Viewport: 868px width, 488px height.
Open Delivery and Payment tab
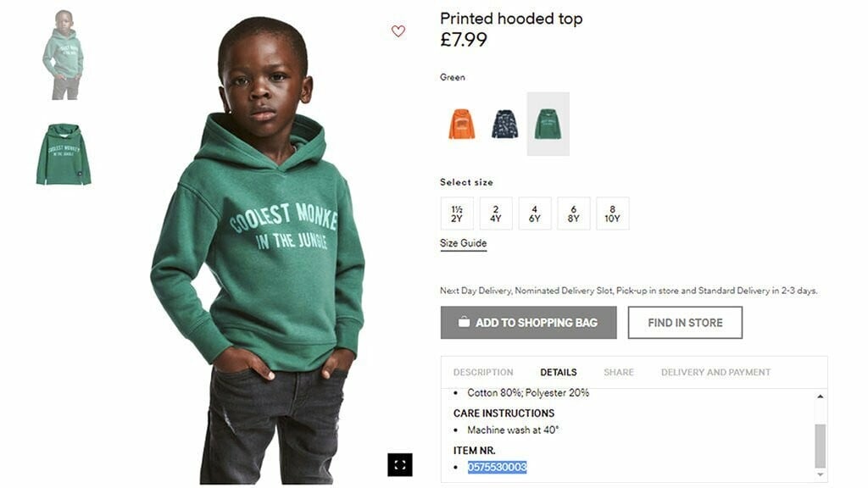point(715,373)
